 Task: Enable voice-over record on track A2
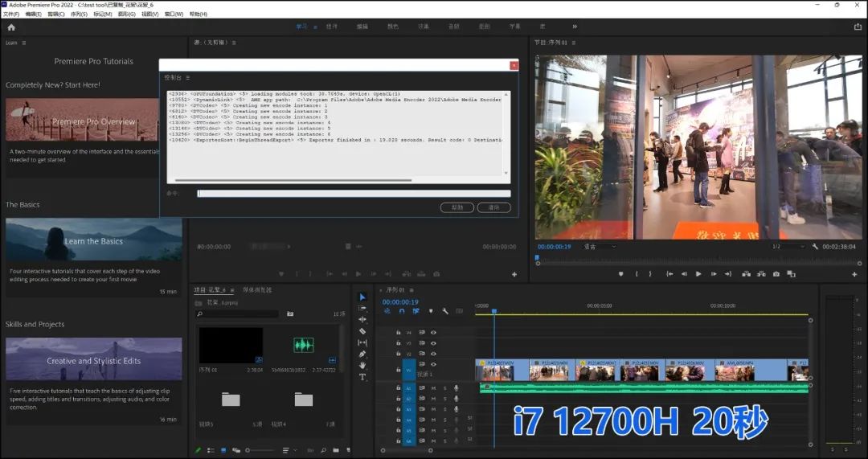coord(457,399)
